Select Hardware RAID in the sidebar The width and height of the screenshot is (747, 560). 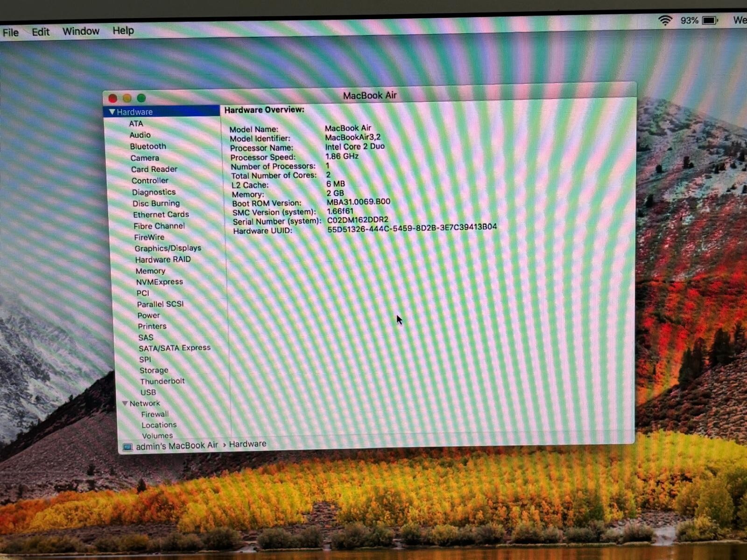[x=163, y=259]
